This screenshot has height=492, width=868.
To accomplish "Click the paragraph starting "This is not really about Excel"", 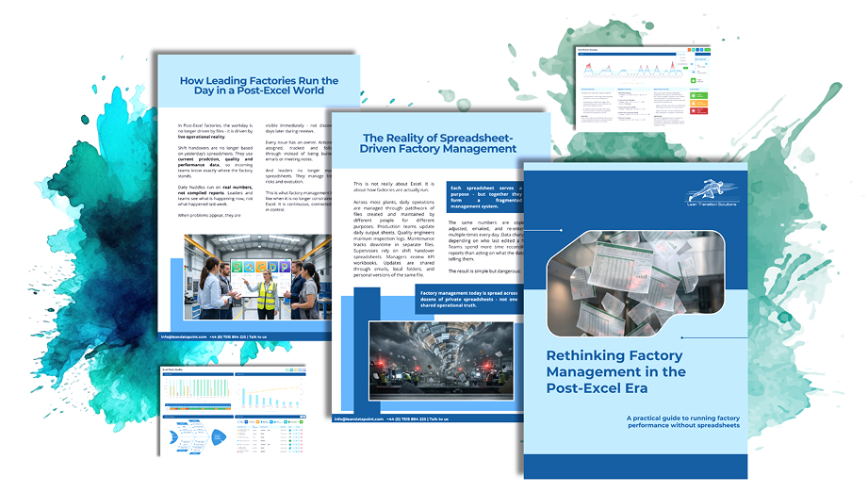I will (x=394, y=187).
